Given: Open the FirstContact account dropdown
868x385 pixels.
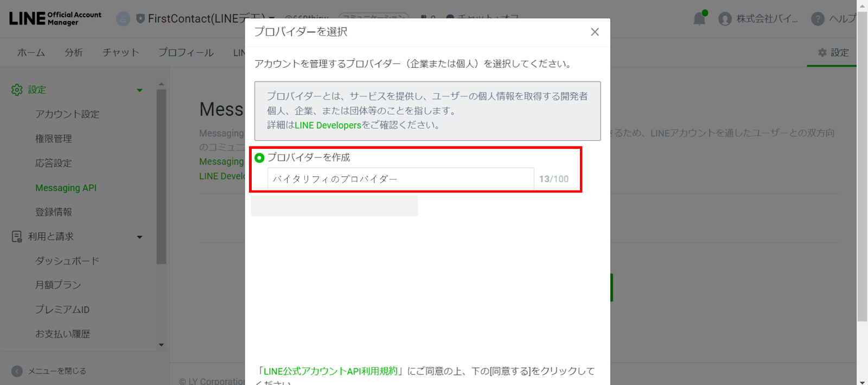Looking at the screenshot, I should pos(272,20).
